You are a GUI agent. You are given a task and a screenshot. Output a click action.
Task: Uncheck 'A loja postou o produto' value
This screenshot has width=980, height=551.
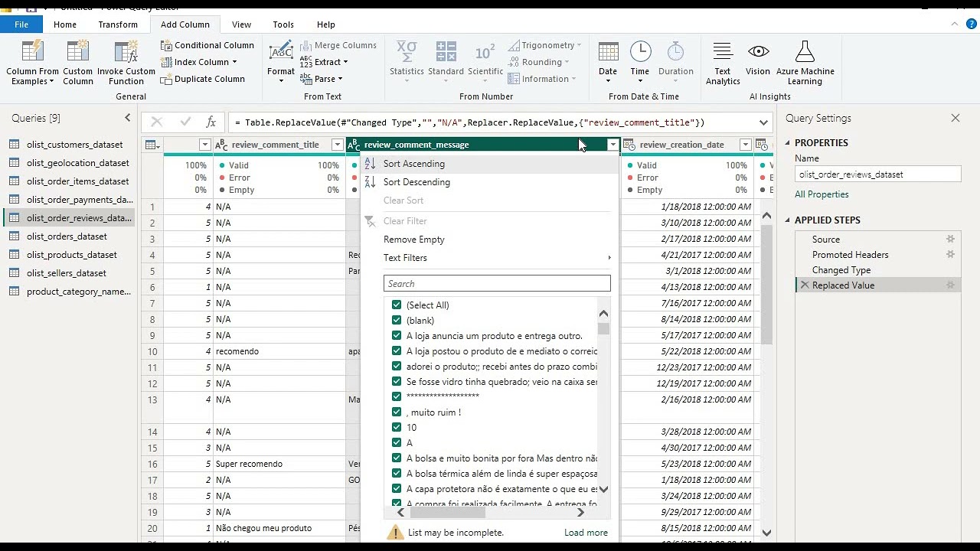(397, 350)
